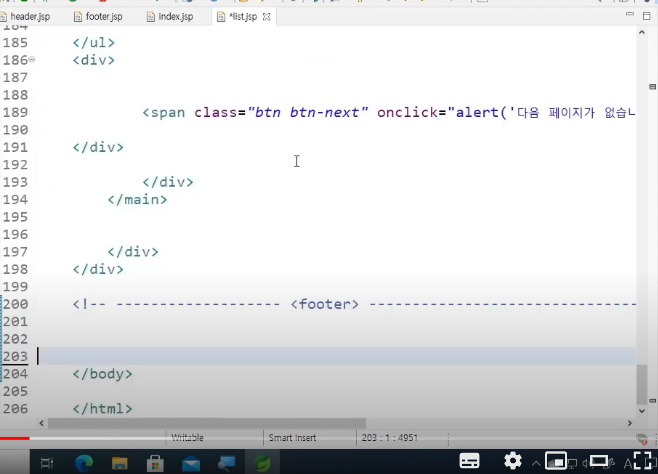
Task: Collapse the code fold at line 186
Action: (32, 60)
